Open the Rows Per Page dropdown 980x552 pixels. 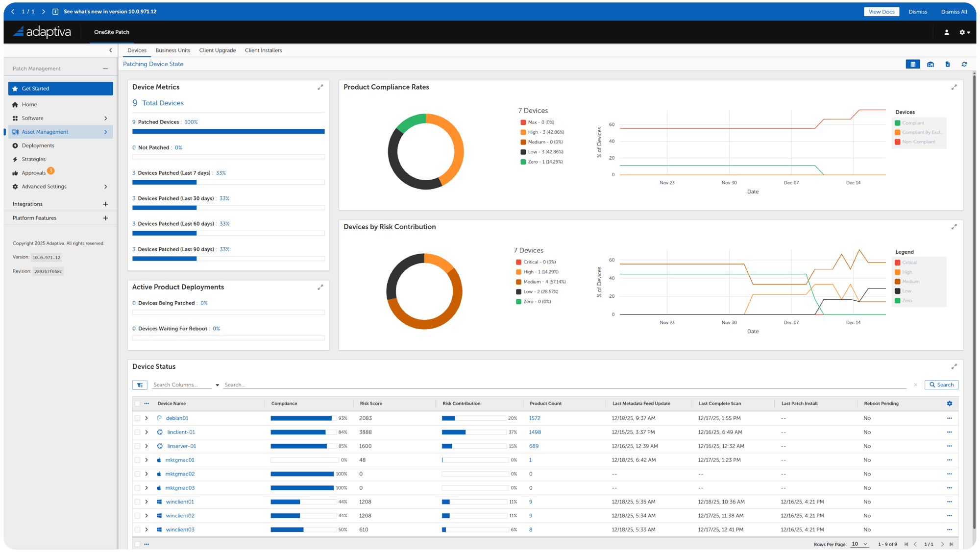pyautogui.click(x=859, y=544)
